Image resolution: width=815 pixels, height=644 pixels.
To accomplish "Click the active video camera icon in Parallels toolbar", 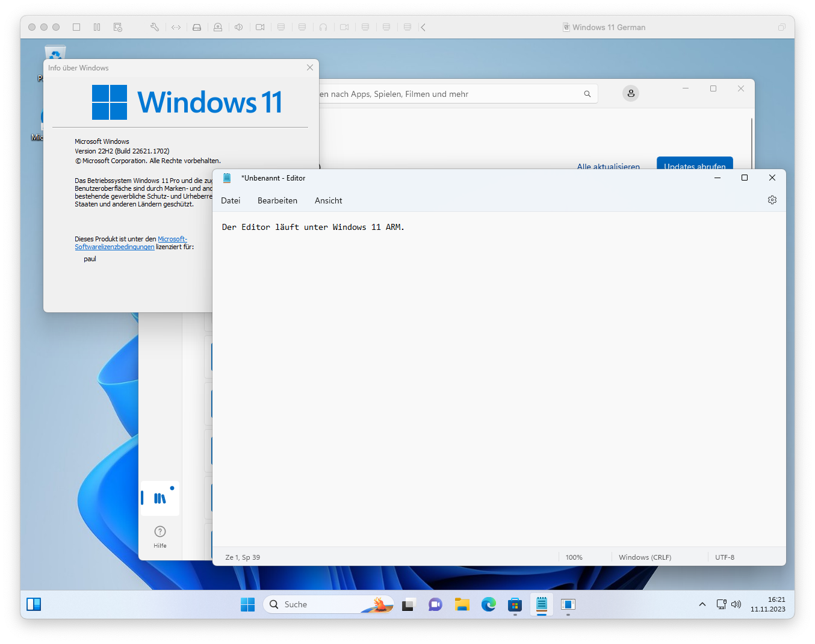I will (260, 27).
